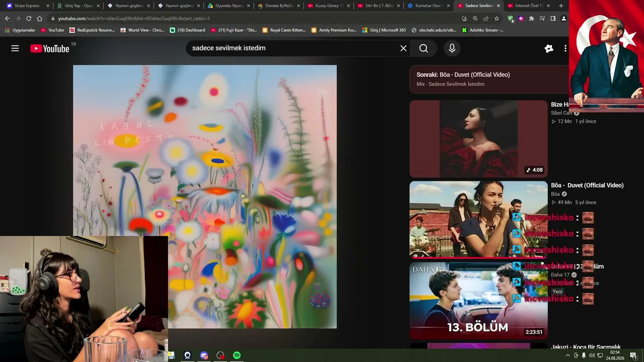Open the taskbar volume control

tap(592, 355)
